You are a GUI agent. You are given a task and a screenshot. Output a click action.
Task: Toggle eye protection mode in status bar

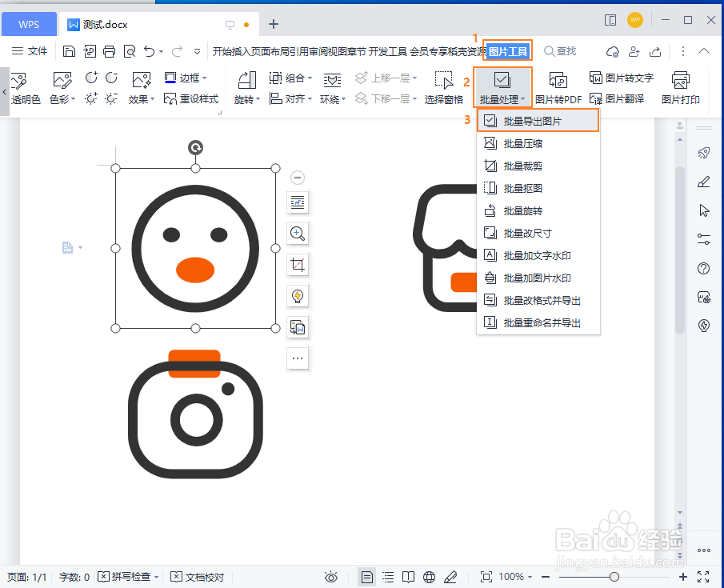tap(331, 577)
